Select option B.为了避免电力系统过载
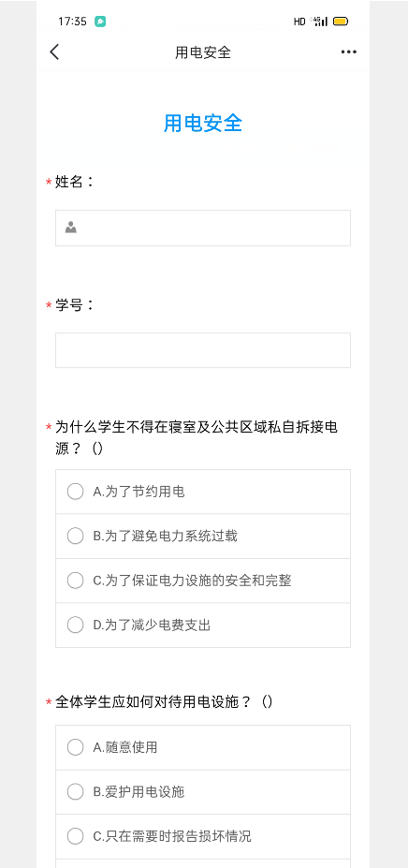The width and height of the screenshot is (408, 868). (x=203, y=536)
